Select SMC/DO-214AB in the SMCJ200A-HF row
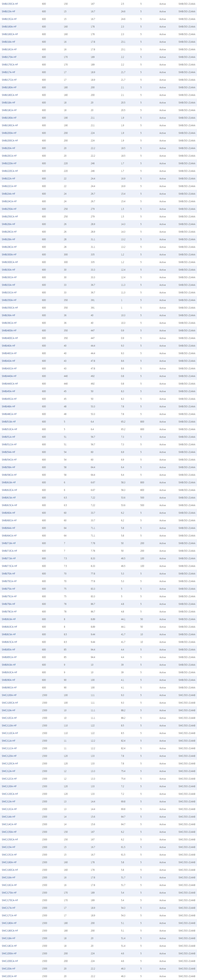The image size is (197, 980). pos(187,953)
